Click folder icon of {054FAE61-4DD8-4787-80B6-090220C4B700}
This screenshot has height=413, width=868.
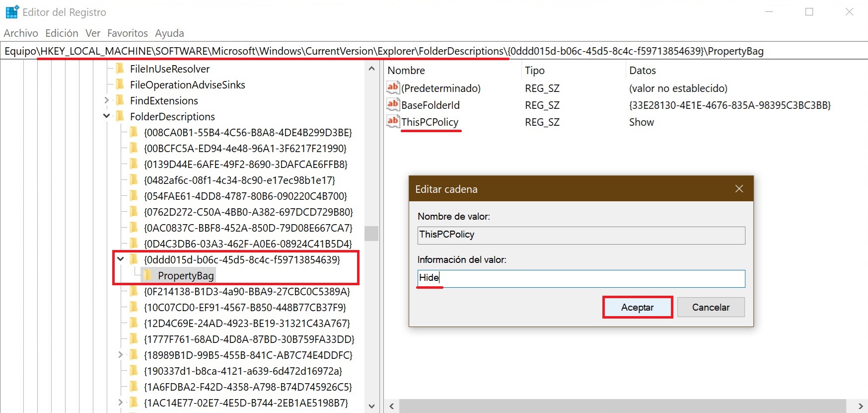click(x=134, y=196)
